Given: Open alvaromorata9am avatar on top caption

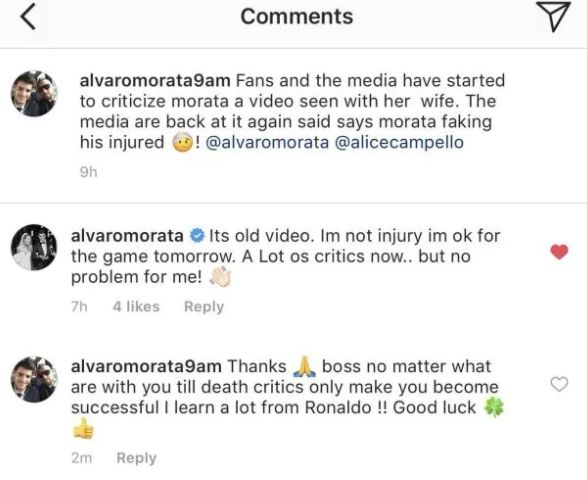Looking at the screenshot, I should click(x=34, y=93).
